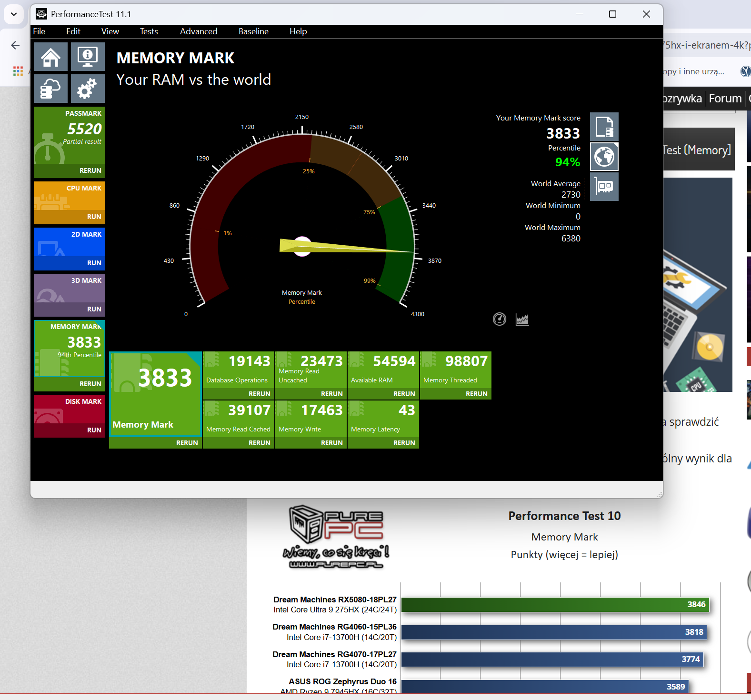This screenshot has height=700, width=751.
Task: Open the settings gears icon
Action: 88,89
